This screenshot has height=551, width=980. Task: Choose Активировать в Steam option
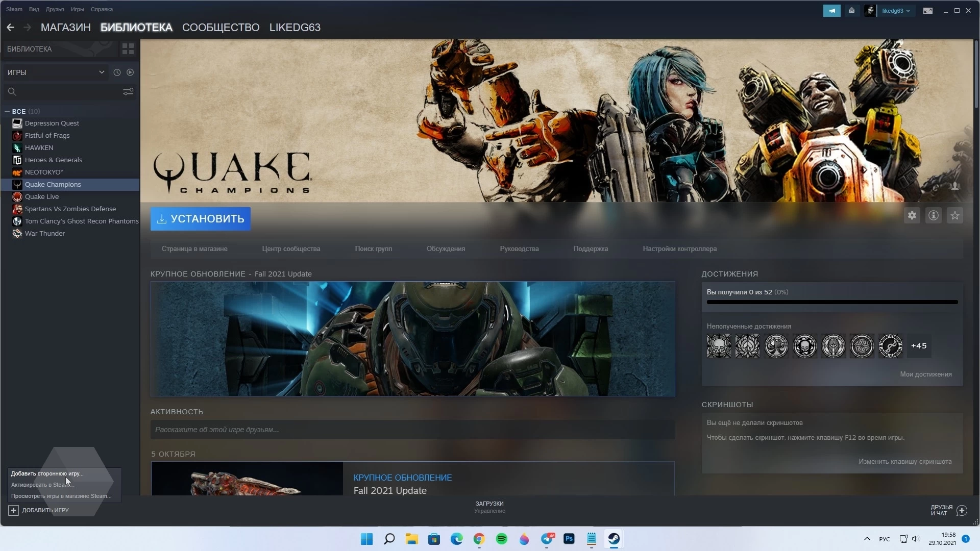point(43,485)
